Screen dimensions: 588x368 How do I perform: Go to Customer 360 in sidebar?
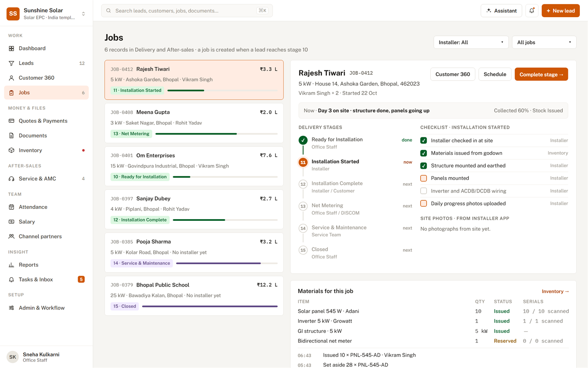pyautogui.click(x=46, y=78)
